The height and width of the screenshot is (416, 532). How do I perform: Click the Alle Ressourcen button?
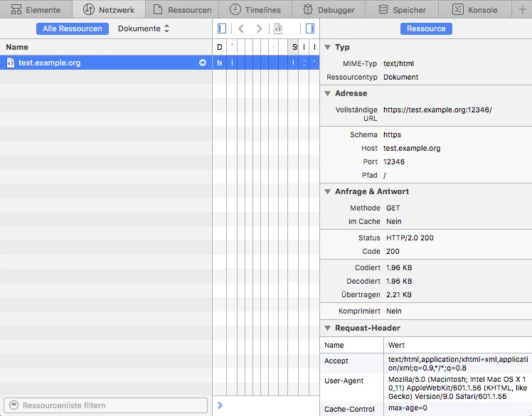[73, 28]
